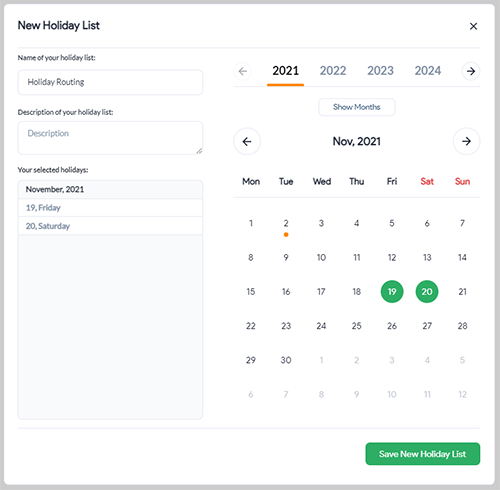Mark November 16 as holiday
The height and width of the screenshot is (490, 500).
286,292
